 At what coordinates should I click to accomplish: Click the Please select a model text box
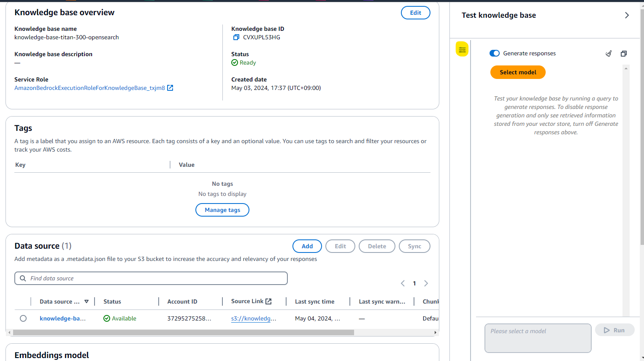click(538, 338)
